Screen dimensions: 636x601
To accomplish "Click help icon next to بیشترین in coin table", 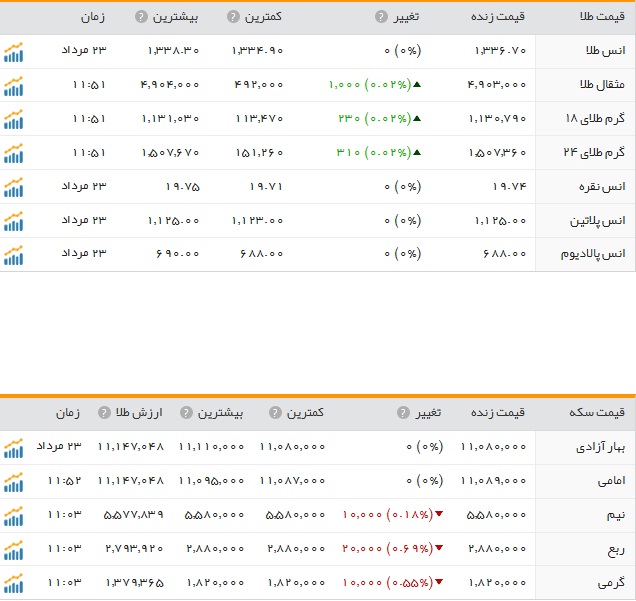I will point(186,412).
